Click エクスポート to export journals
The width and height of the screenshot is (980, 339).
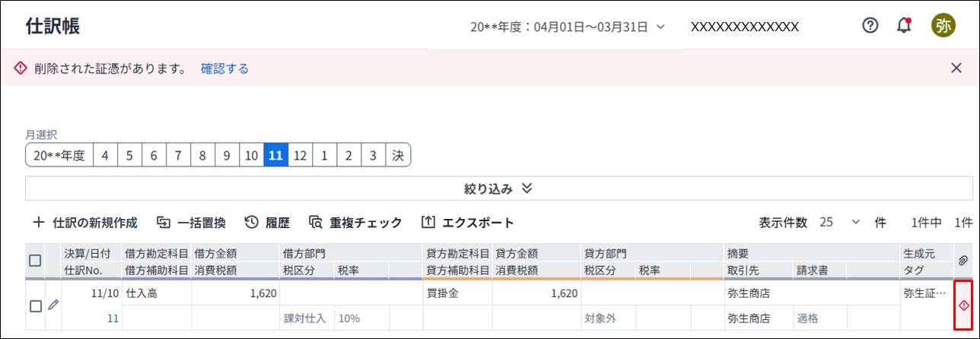coord(467,223)
